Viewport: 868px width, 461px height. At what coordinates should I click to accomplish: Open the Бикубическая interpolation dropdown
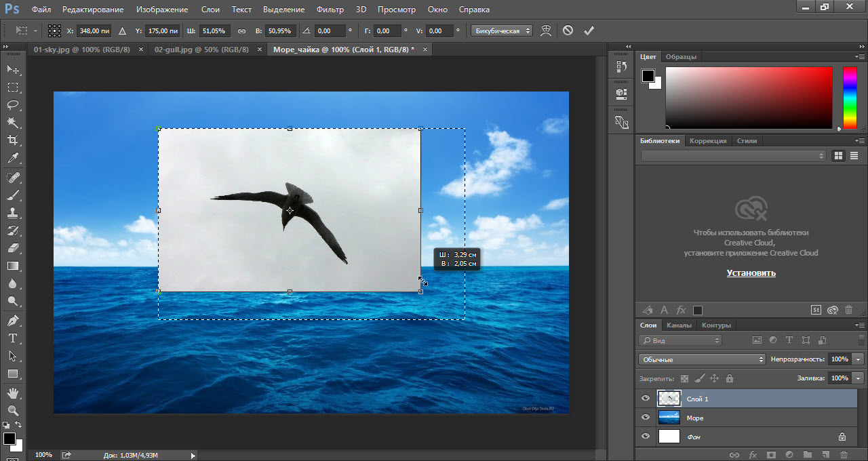click(x=501, y=31)
